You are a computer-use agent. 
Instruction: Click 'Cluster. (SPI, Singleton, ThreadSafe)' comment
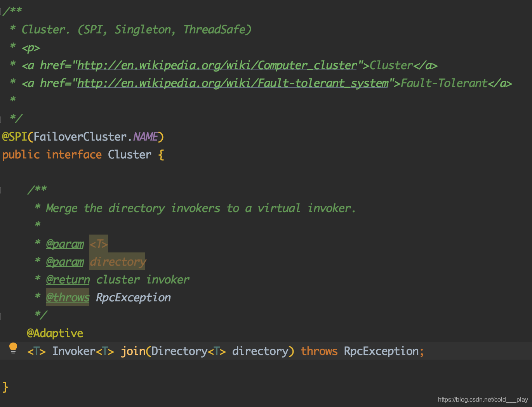(x=136, y=30)
